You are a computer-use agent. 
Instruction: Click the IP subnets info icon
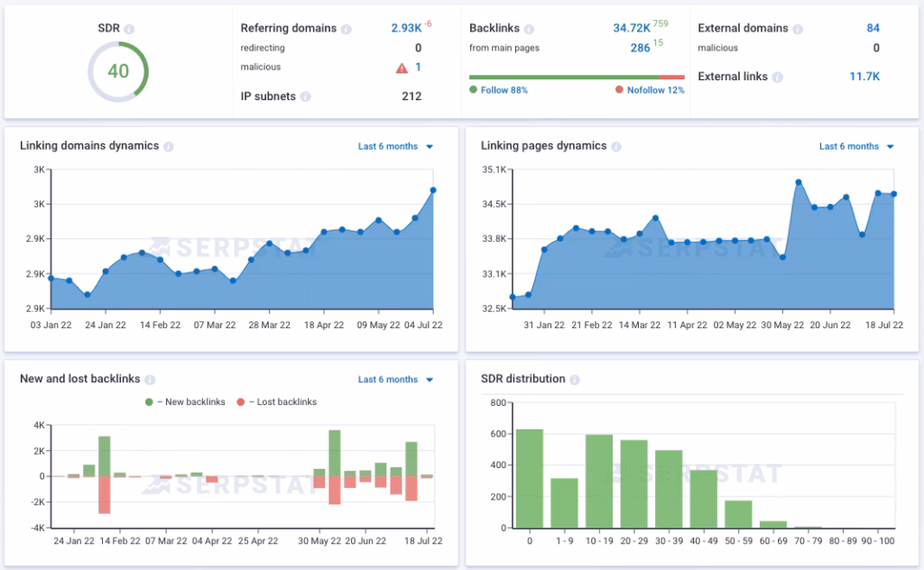pyautogui.click(x=307, y=96)
